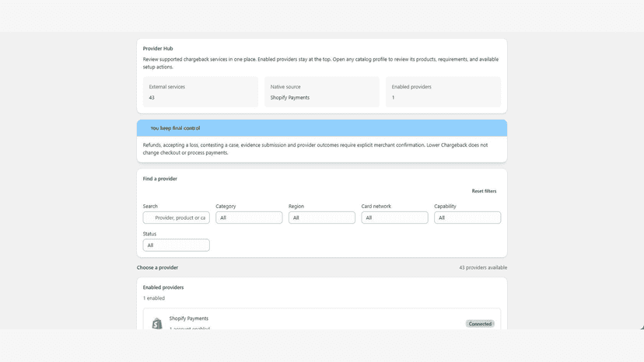Click the Reset filters button
Screen dimensions: 644x362
coord(484,191)
